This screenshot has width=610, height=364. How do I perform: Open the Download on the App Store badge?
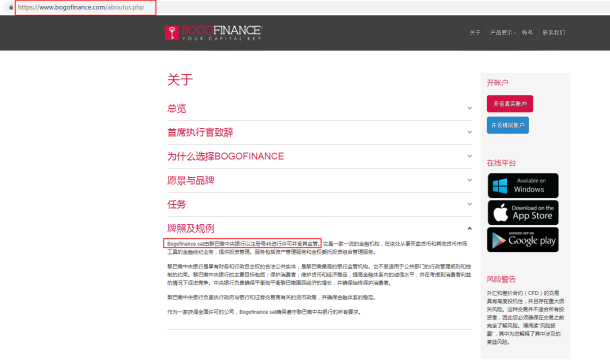point(523,213)
